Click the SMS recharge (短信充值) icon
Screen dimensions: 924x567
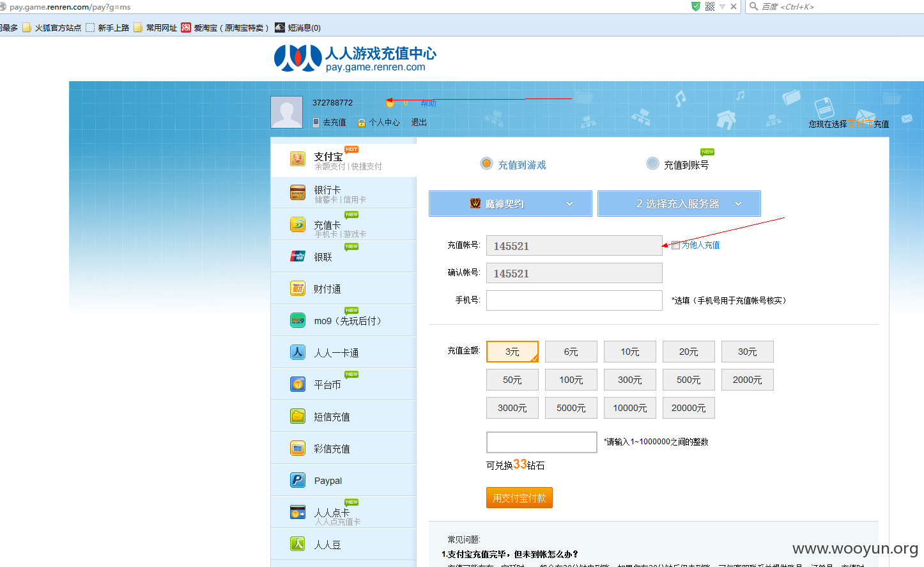click(x=298, y=416)
